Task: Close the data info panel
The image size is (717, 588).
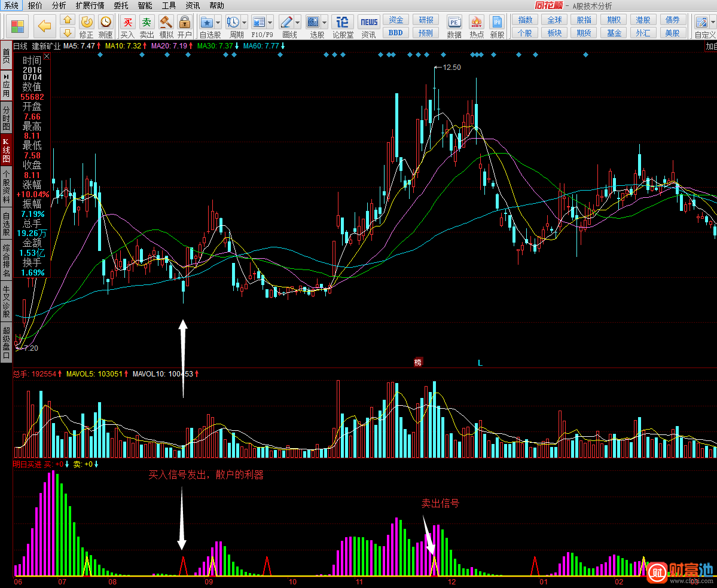Action: (47, 56)
